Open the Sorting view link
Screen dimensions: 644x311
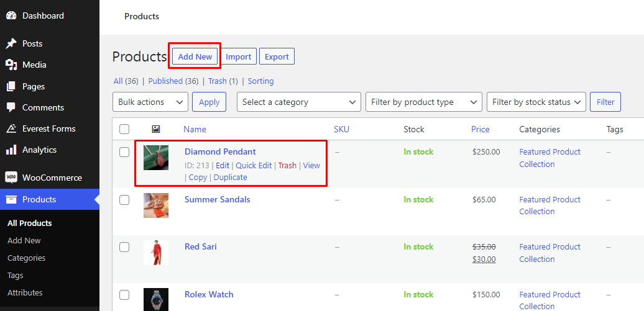point(261,81)
